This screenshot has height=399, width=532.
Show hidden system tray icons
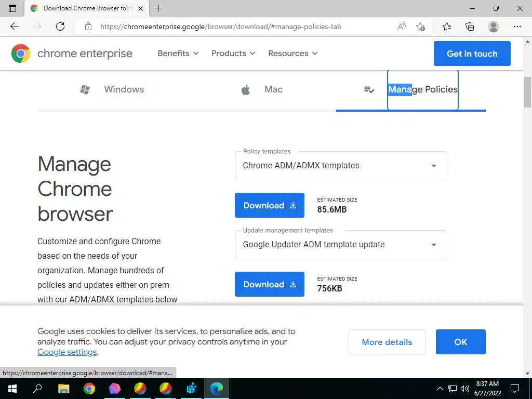point(440,389)
